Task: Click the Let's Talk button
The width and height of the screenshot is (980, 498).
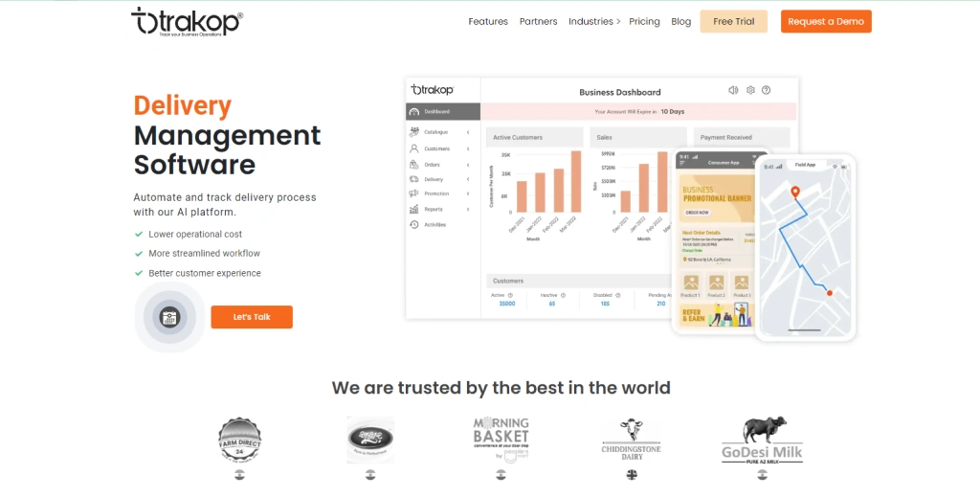Action: (252, 317)
